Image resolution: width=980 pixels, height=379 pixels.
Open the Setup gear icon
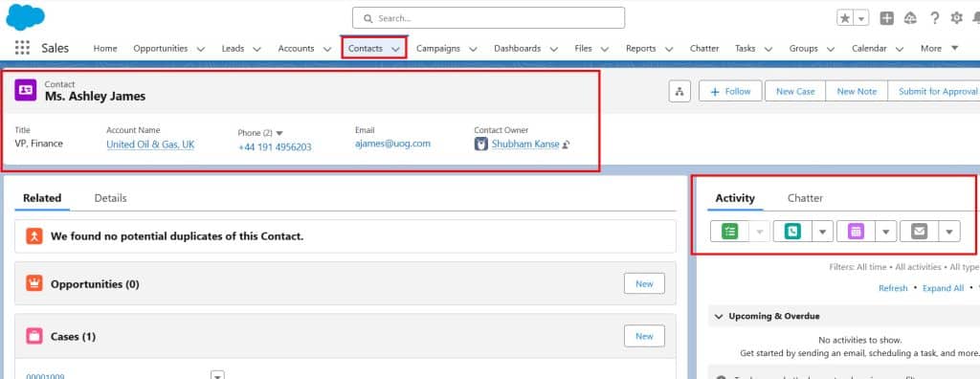(957, 18)
